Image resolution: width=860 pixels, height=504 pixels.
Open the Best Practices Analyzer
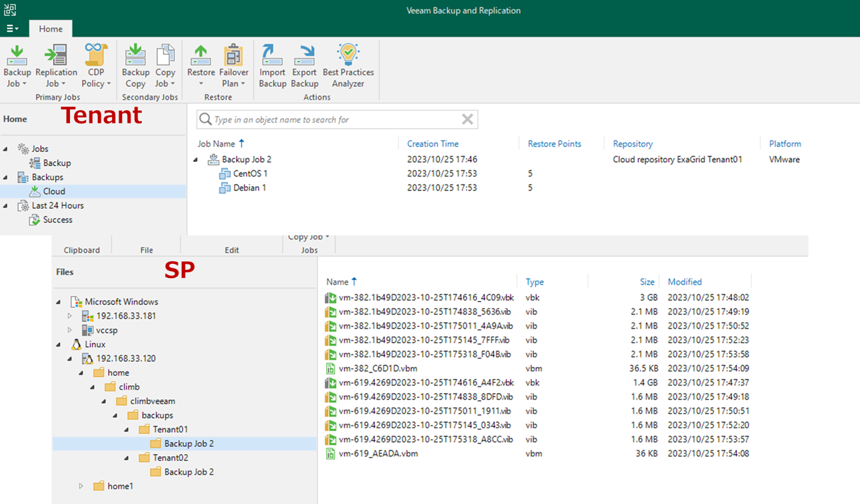[x=348, y=66]
